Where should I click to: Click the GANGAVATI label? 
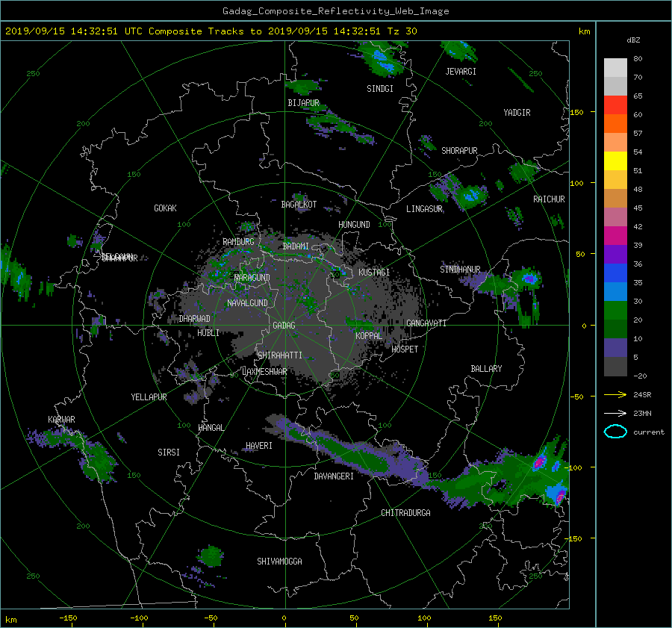[426, 323]
